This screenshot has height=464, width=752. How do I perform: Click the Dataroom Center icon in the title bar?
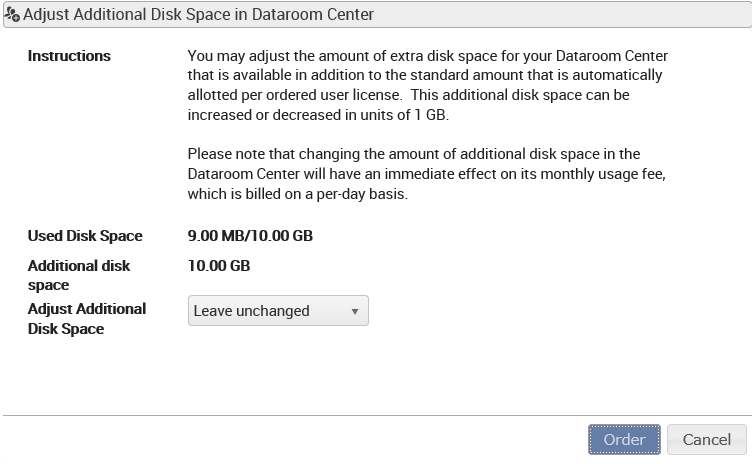pos(12,14)
